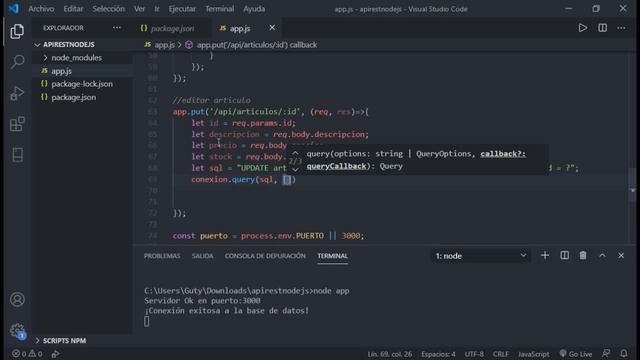This screenshot has height=360, width=640.
Task: Open the feedback icon in status bar
Action: pyautogui.click(x=606, y=353)
